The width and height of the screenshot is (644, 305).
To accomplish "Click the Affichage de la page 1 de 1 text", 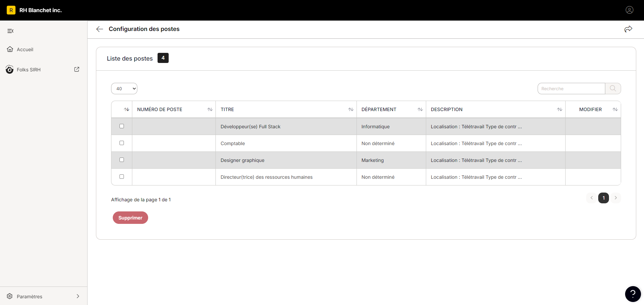I will pyautogui.click(x=141, y=200).
